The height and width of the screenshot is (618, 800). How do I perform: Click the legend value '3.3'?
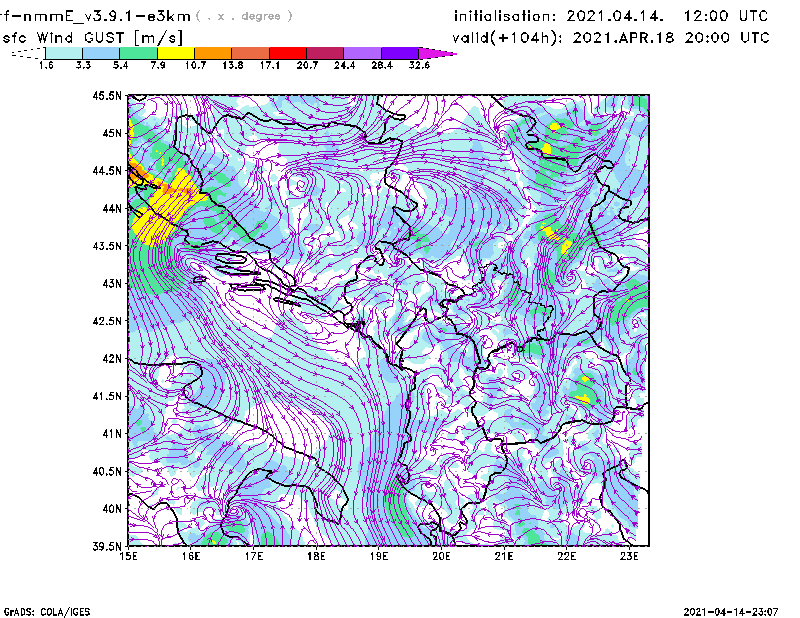[x=83, y=65]
